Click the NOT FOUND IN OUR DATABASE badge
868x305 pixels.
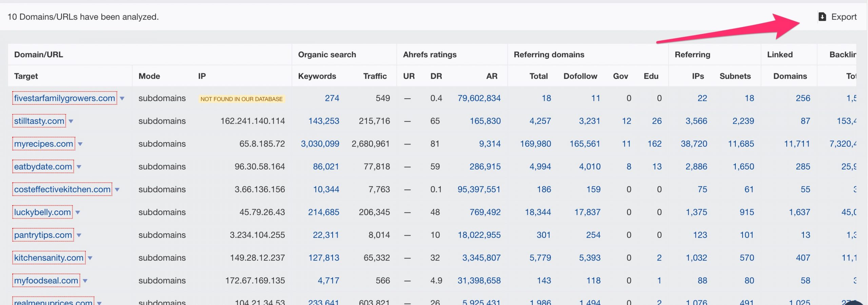pos(241,99)
